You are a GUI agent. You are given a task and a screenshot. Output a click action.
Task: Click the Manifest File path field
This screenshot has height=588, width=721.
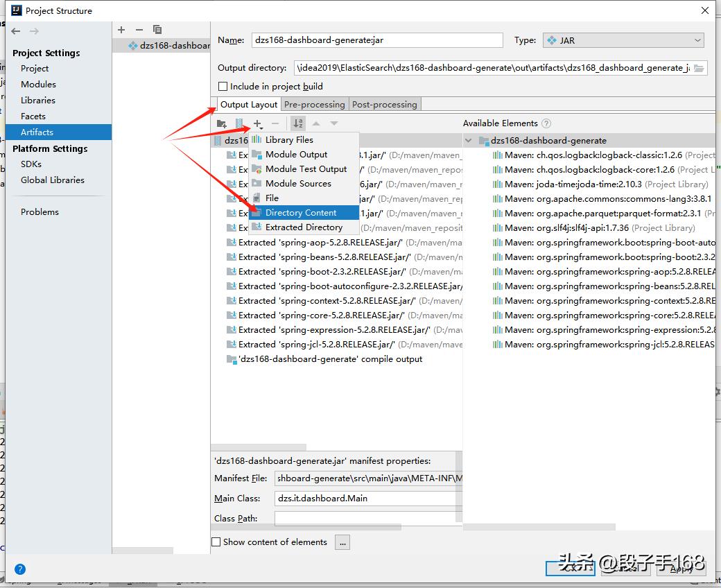368,478
